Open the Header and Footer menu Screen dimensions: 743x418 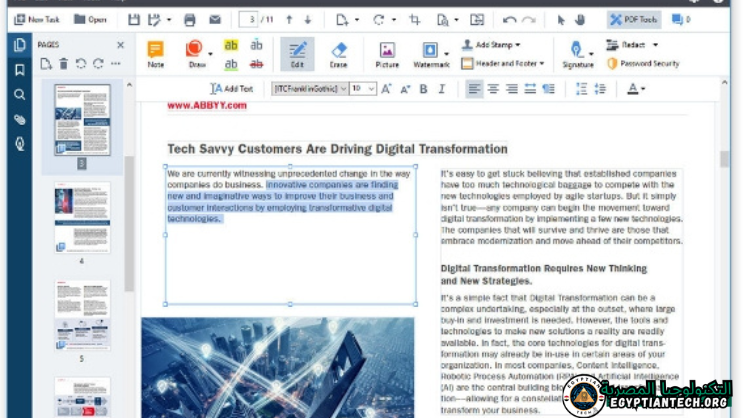point(503,63)
